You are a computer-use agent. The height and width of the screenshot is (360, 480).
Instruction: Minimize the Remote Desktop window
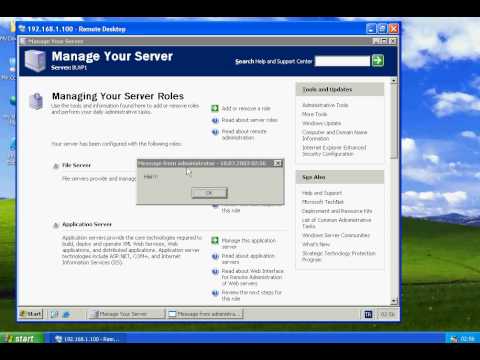(371, 29)
